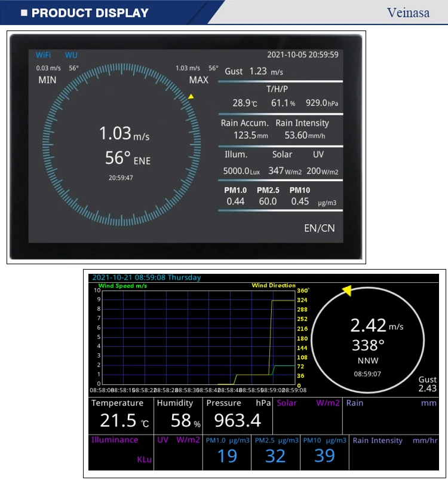Click the PM2.5 value 32 tile
448x492 pixels.
tap(275, 452)
